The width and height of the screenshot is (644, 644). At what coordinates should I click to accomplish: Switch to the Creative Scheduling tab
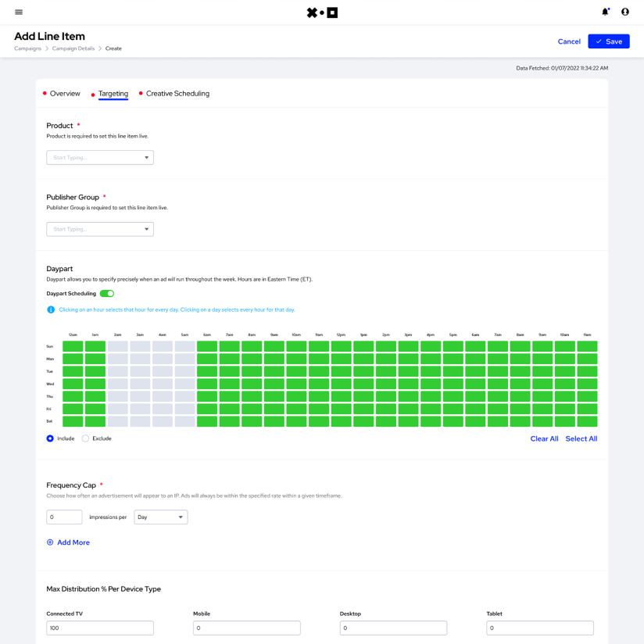click(177, 94)
